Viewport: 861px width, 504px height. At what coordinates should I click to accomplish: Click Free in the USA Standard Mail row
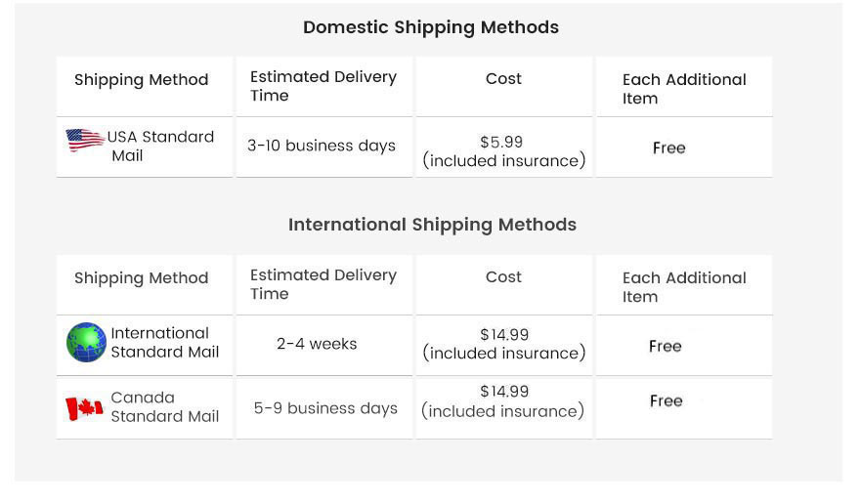coord(668,147)
